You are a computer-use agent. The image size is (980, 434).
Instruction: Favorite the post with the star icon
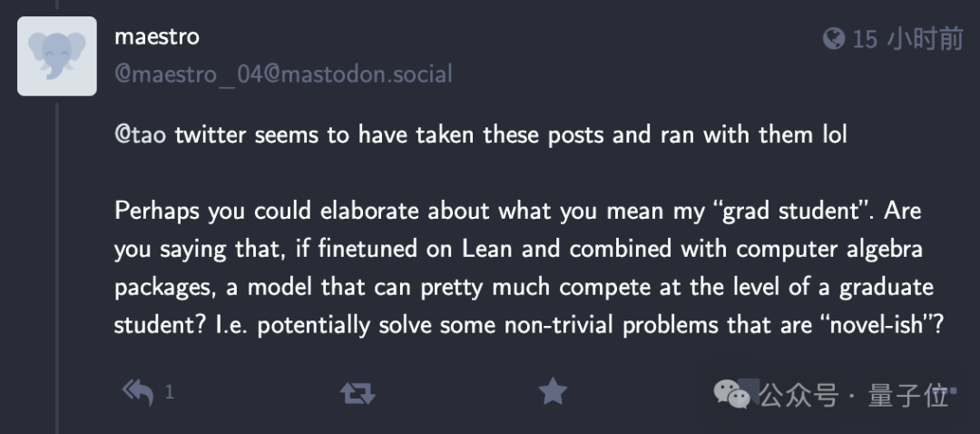(x=552, y=391)
